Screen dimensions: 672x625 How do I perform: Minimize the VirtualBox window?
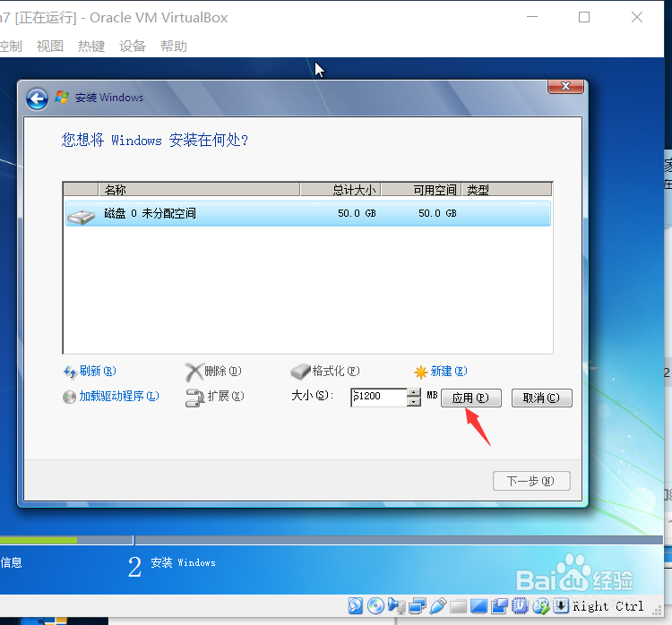click(x=532, y=17)
